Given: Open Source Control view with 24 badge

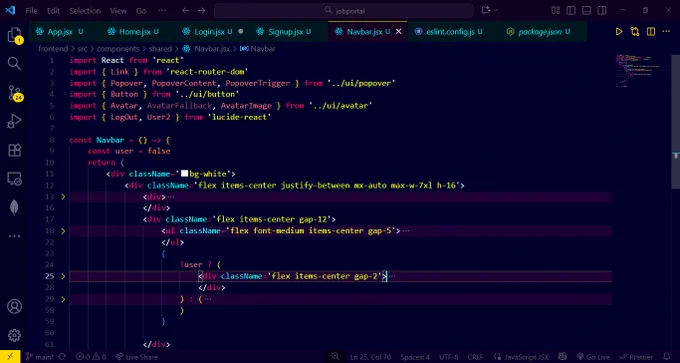Looking at the screenshot, I should [x=14, y=93].
